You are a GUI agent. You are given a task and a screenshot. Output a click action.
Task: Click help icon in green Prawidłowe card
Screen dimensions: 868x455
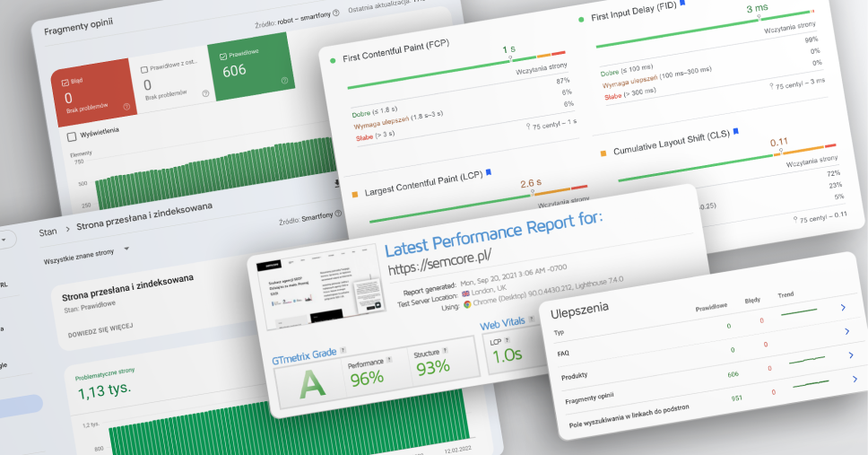click(x=284, y=81)
